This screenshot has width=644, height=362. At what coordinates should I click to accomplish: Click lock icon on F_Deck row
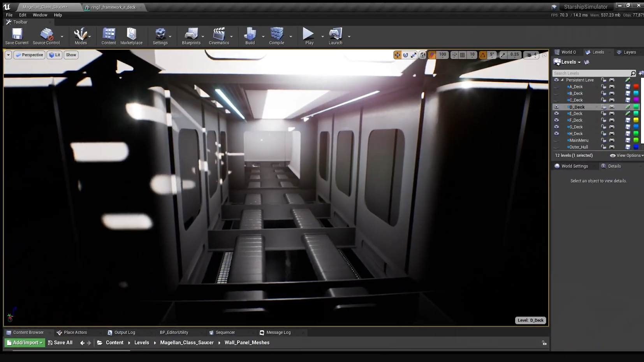pos(604,120)
